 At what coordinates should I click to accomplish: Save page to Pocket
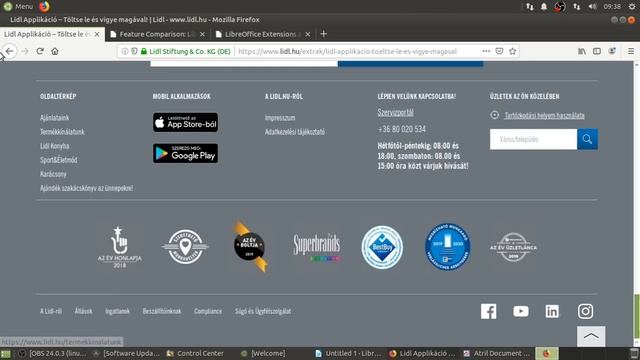tap(499, 51)
